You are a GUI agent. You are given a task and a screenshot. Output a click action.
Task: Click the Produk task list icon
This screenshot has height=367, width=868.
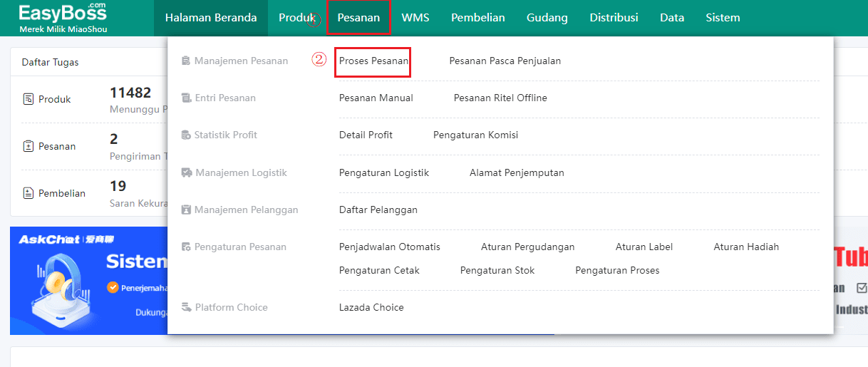[29, 99]
